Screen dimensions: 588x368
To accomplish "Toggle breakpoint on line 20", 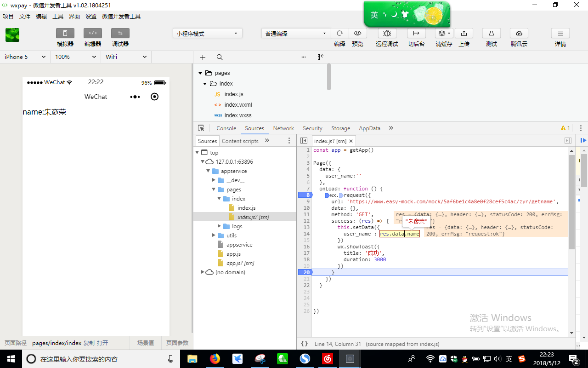I will (305, 272).
